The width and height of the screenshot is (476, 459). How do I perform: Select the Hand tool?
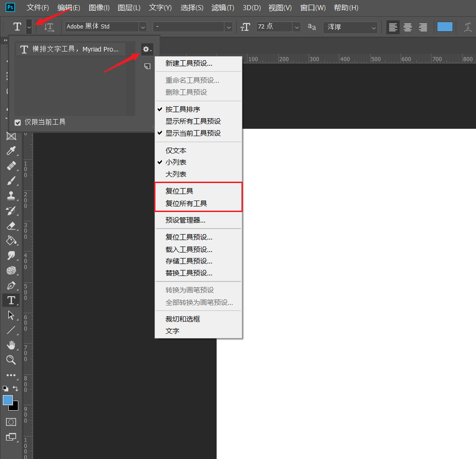tap(11, 345)
